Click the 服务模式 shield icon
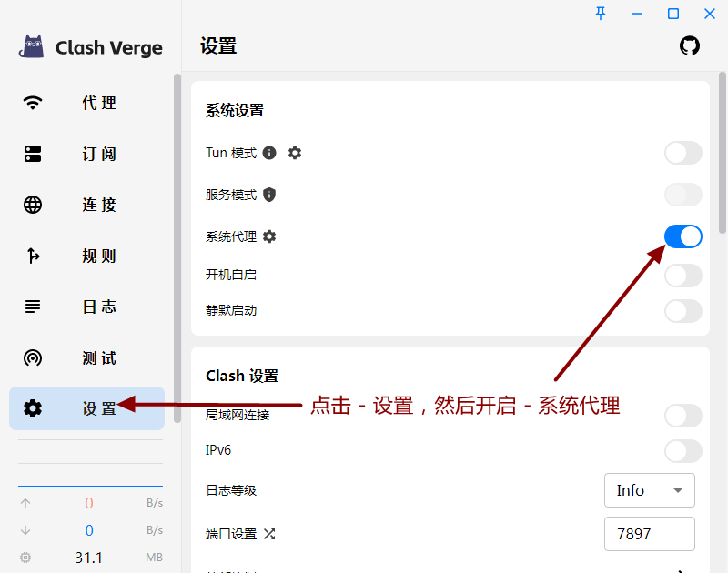This screenshot has height=573, width=728. pyautogui.click(x=269, y=195)
